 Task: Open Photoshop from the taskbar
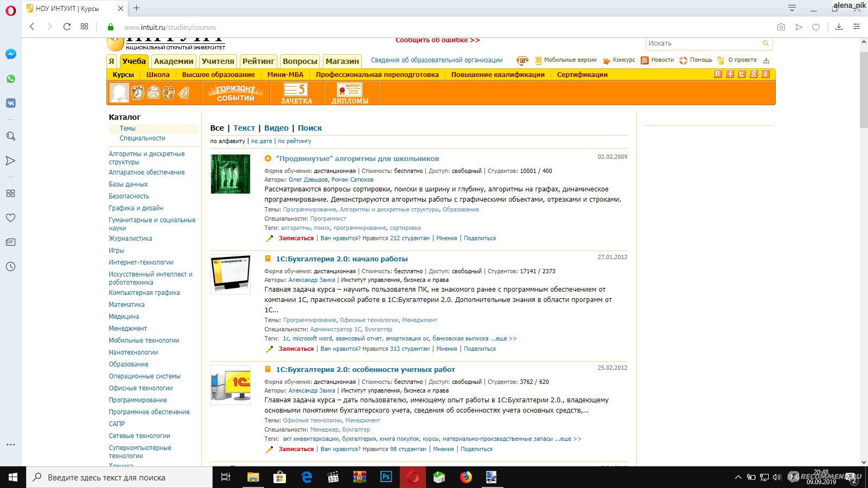386,477
